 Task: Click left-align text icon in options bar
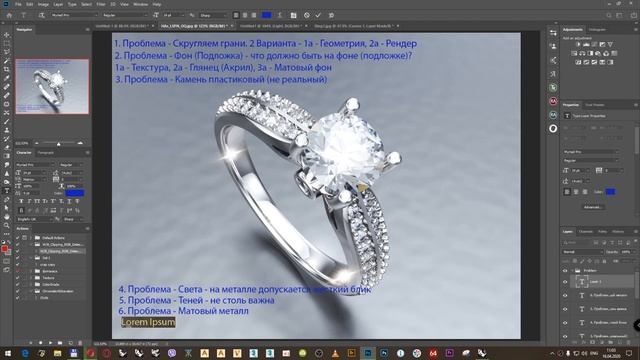coord(236,15)
